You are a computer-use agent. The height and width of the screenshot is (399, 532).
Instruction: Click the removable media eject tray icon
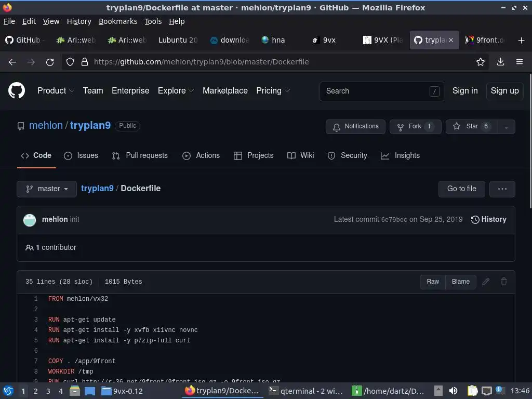pos(438,391)
